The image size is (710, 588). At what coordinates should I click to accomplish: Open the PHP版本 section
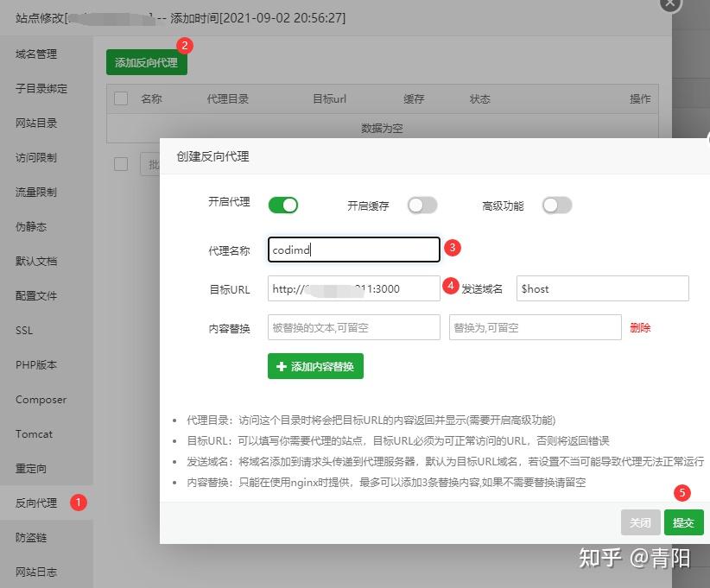coord(35,364)
